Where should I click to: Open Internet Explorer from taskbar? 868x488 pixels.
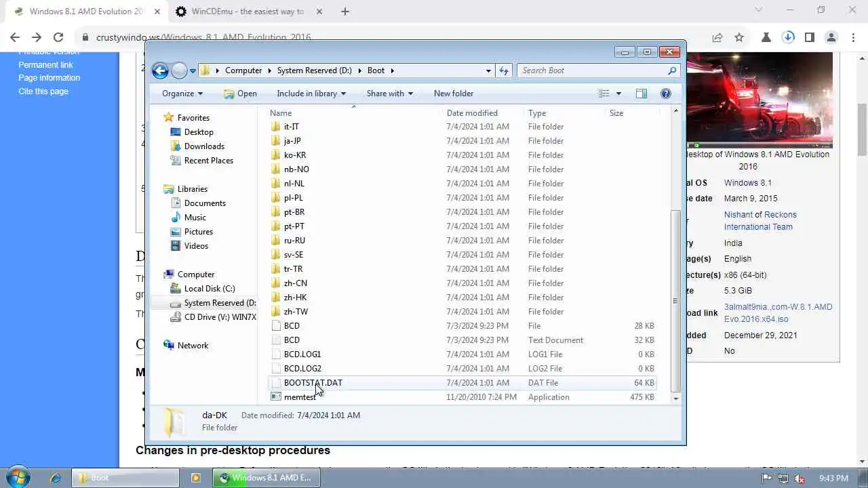[x=56, y=478]
